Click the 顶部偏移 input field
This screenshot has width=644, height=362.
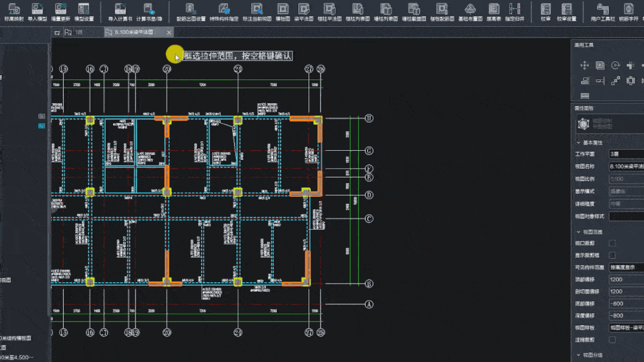[x=625, y=279]
